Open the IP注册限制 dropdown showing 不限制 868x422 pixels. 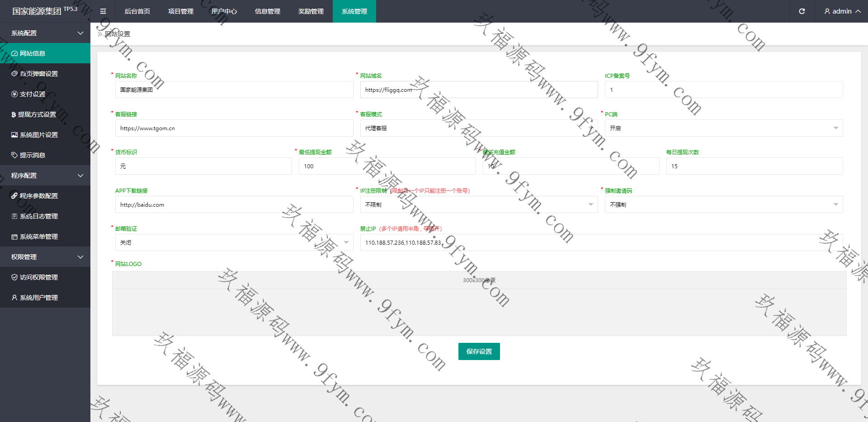(479, 204)
